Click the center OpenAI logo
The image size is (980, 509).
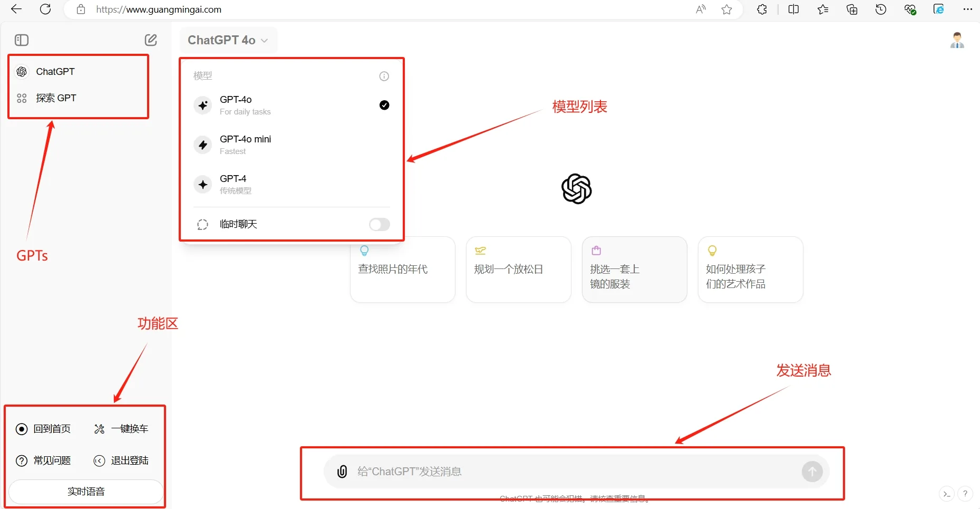[x=577, y=189]
